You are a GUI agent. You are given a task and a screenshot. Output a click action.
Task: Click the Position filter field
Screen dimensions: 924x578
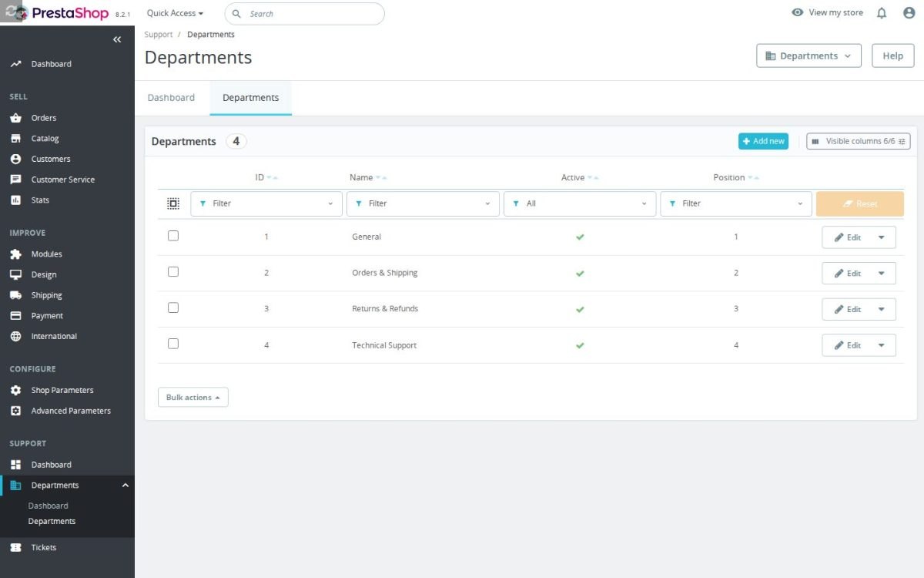[x=736, y=203]
